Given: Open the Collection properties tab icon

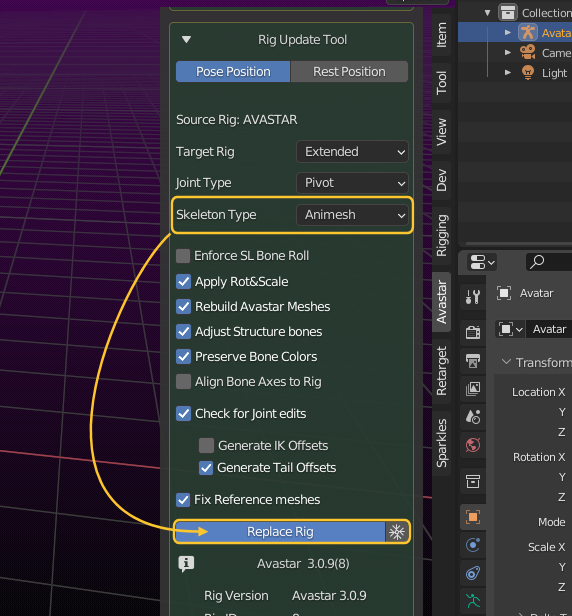Looking at the screenshot, I should 473,481.
